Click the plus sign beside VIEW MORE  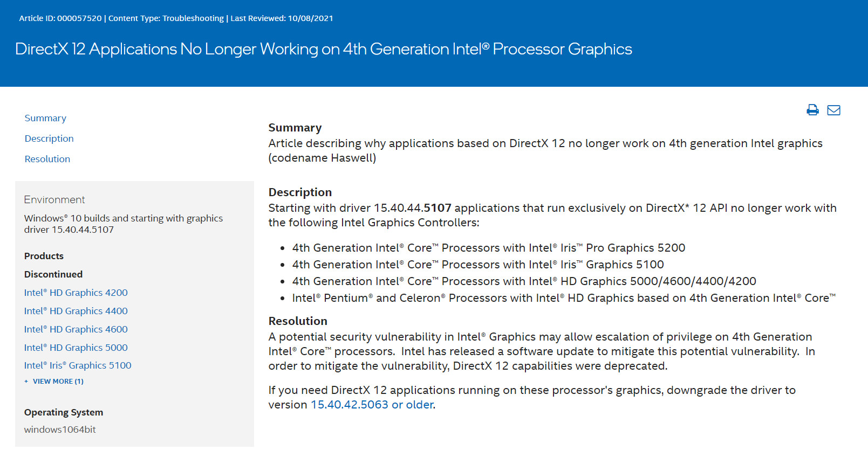tap(26, 381)
